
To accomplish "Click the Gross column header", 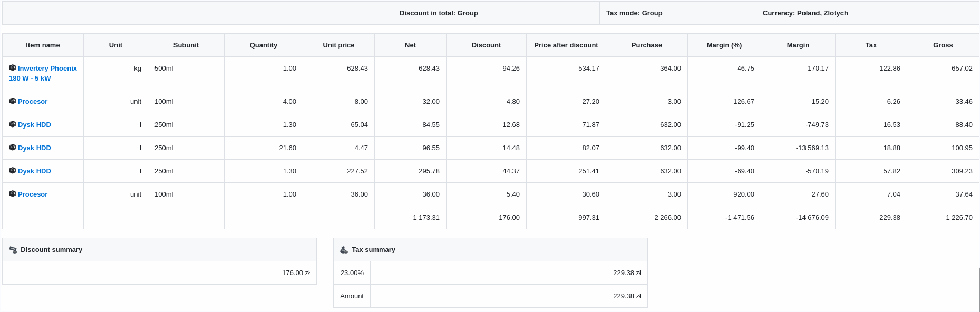I will coord(943,45).
